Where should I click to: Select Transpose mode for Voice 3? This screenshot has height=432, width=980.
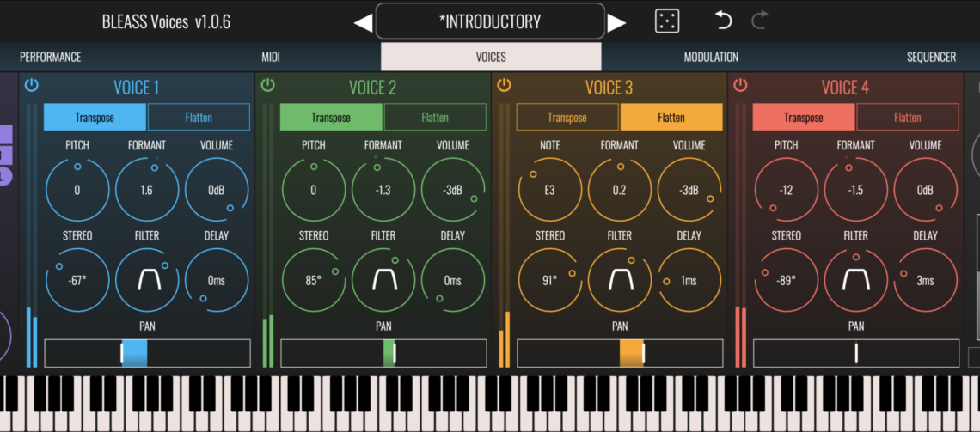(x=567, y=118)
